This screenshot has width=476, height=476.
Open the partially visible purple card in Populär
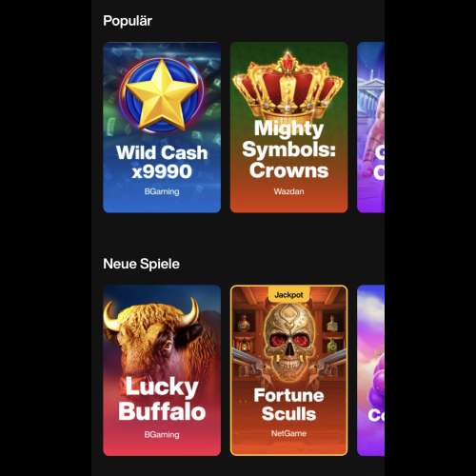[x=370, y=128]
